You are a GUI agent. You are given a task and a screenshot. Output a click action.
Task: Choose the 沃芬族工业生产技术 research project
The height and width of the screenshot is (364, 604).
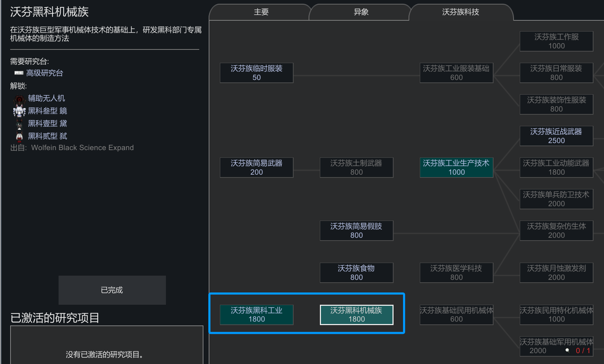click(457, 167)
